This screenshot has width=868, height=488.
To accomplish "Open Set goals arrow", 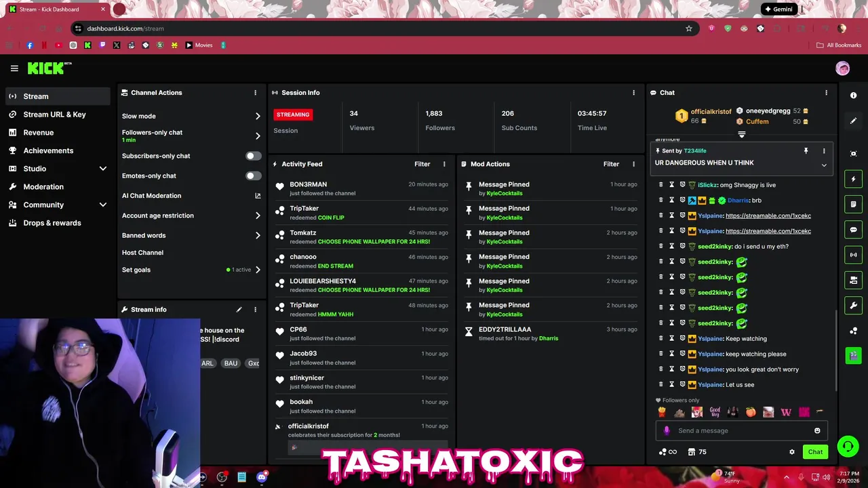I will click(258, 270).
